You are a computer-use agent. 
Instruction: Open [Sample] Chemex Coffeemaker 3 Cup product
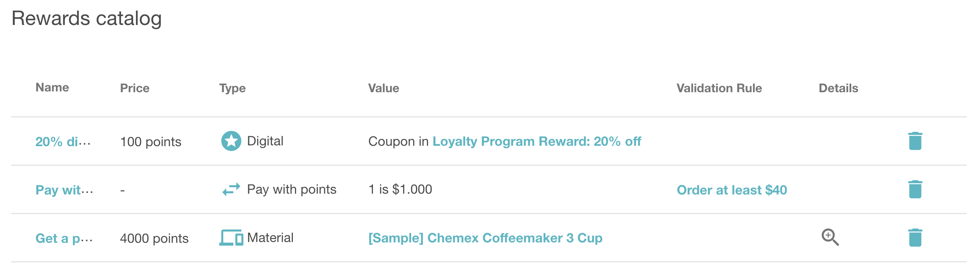[485, 238]
